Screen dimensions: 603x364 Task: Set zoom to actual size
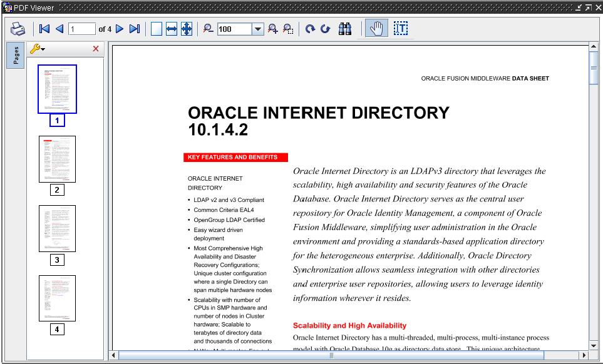tap(157, 29)
